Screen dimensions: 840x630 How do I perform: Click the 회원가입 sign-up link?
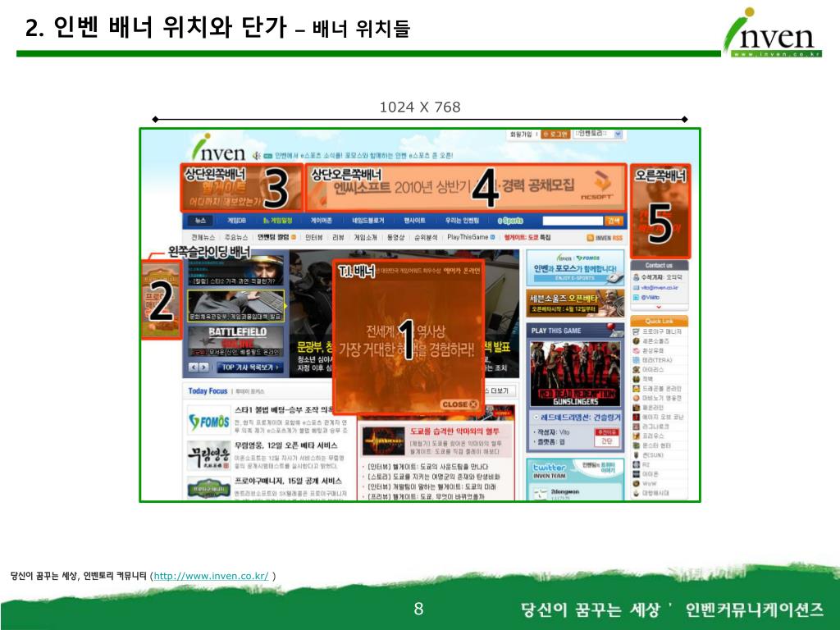click(x=521, y=134)
